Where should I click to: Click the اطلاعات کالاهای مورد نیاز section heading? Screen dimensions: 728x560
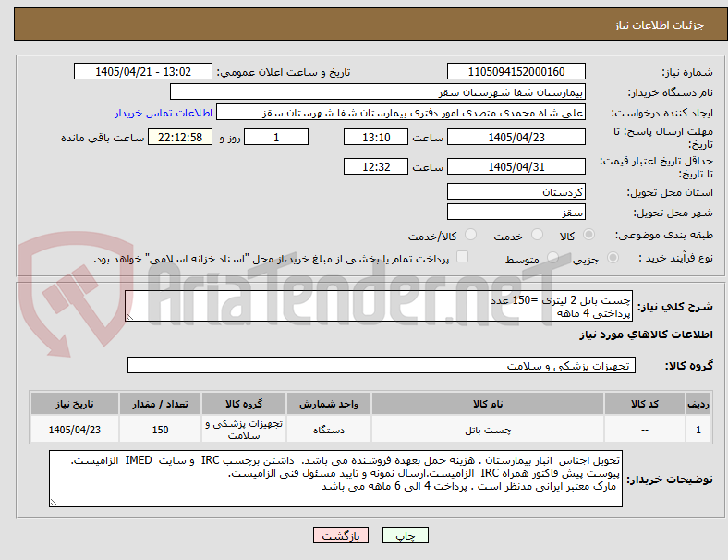click(x=646, y=335)
